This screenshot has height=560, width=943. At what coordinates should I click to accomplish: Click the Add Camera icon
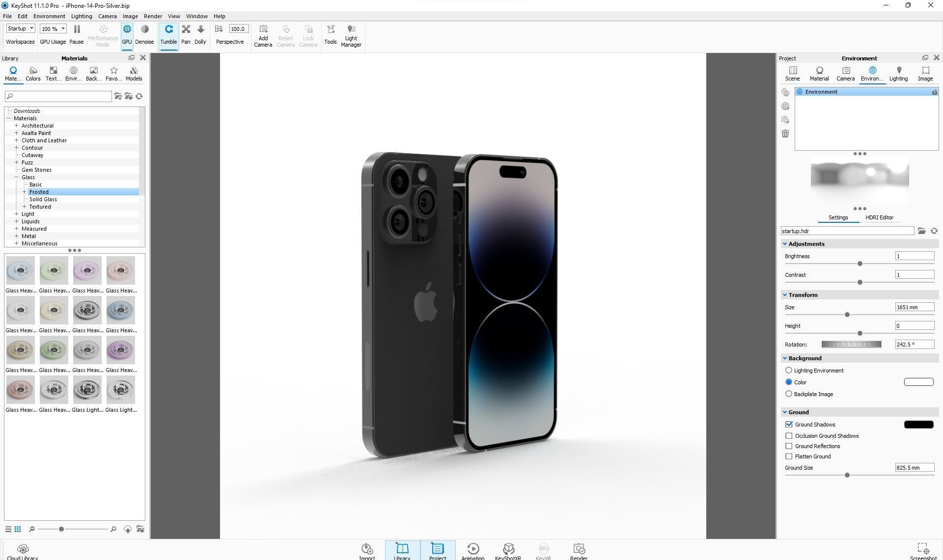click(x=263, y=36)
